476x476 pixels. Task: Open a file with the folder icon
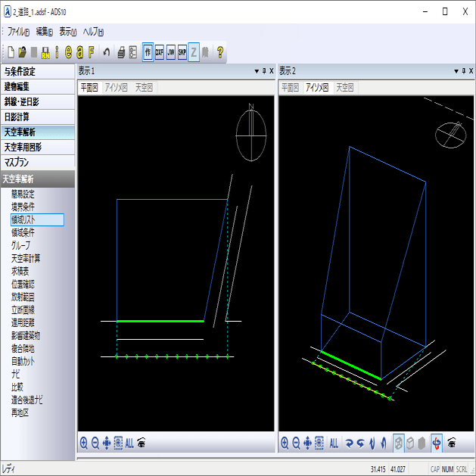pos(22,52)
